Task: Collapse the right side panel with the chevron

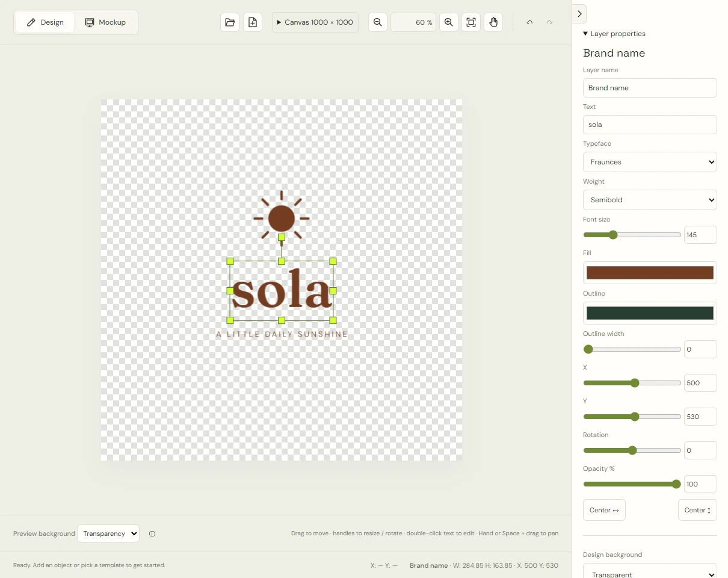Action: coord(579,14)
